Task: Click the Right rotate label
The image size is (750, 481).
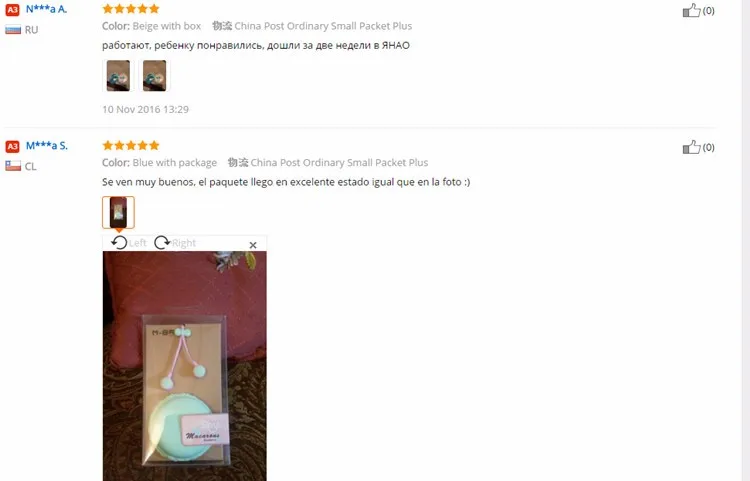Action: coord(184,243)
